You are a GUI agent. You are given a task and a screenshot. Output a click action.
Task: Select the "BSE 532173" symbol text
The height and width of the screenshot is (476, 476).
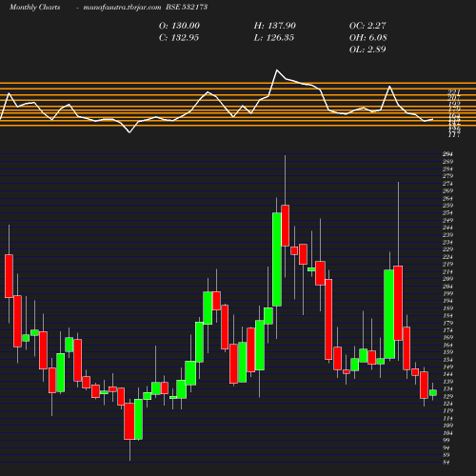click(187, 7)
